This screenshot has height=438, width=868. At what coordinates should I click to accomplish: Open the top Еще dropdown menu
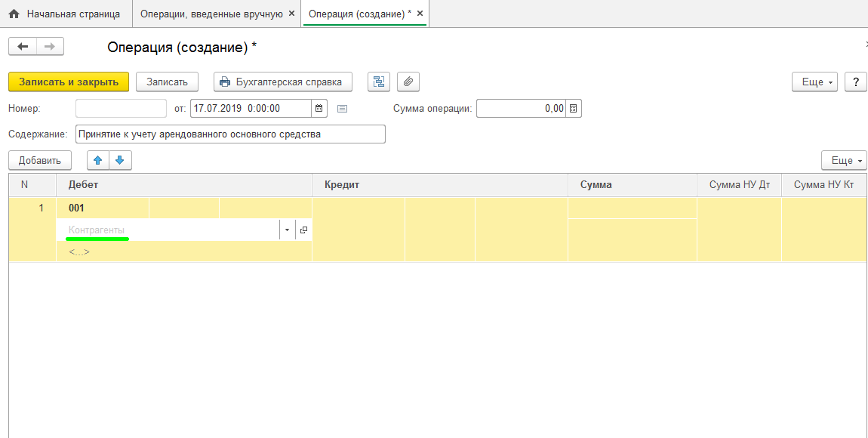(x=814, y=82)
